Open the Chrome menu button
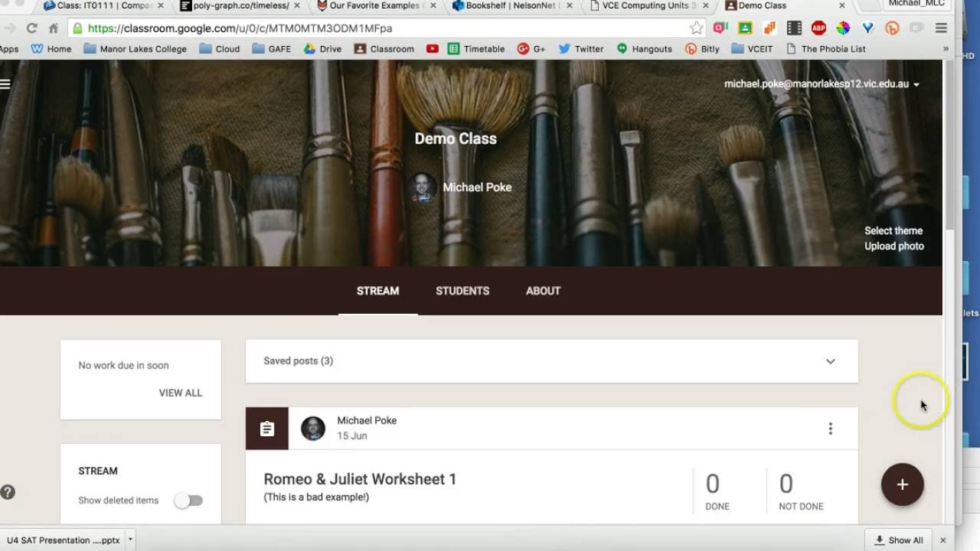Image resolution: width=980 pixels, height=551 pixels. (x=941, y=28)
